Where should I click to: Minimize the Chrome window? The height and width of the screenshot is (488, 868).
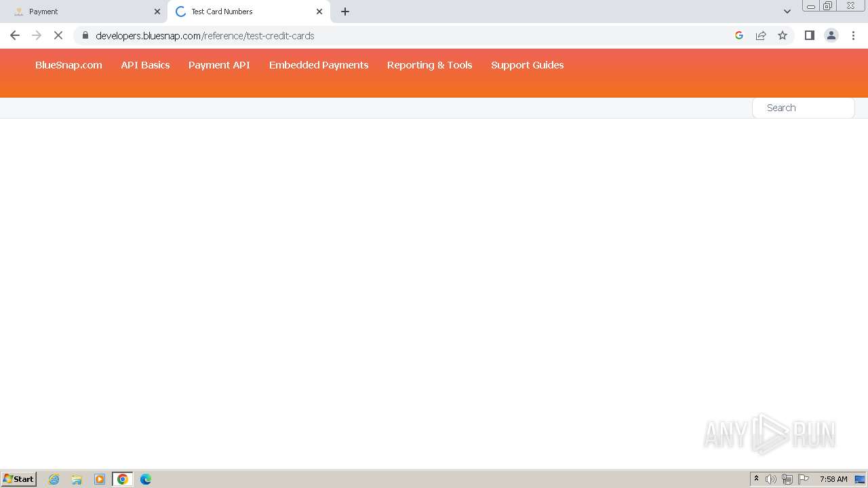(810, 6)
